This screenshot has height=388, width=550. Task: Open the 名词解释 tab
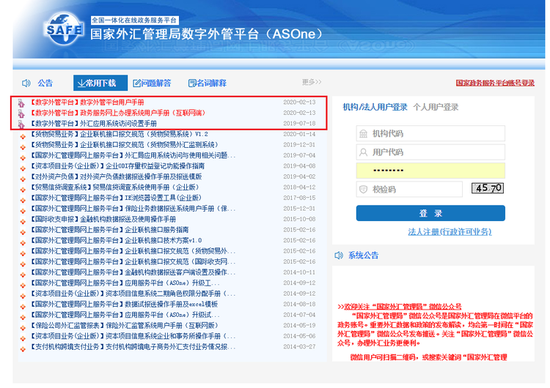(x=207, y=83)
